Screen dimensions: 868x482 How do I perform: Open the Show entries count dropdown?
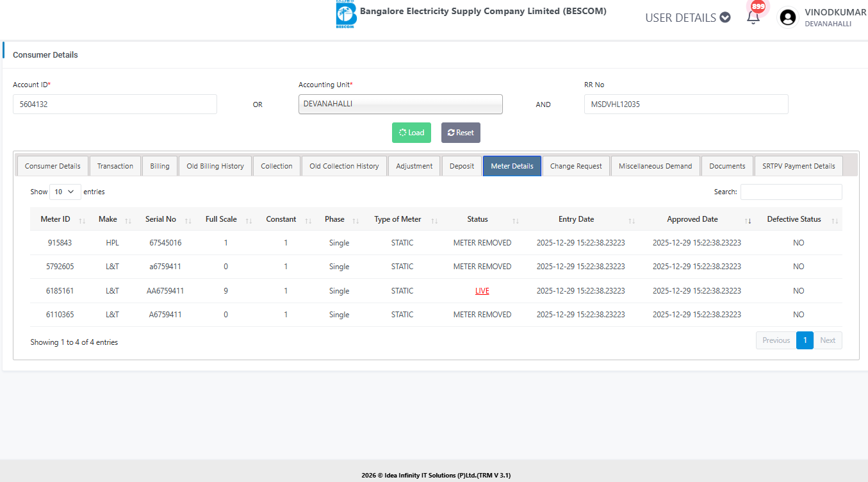65,192
